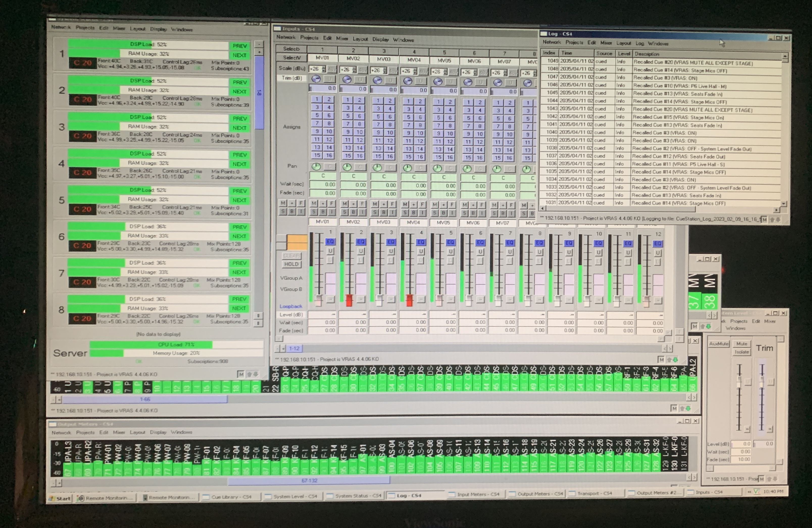Click the F button on MV02 strip
The height and width of the screenshot is (528, 812).
coord(362,204)
